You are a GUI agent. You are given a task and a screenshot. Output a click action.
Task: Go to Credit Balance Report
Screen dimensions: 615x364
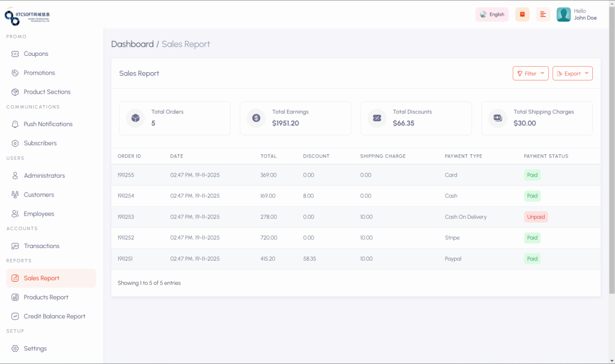pos(54,317)
